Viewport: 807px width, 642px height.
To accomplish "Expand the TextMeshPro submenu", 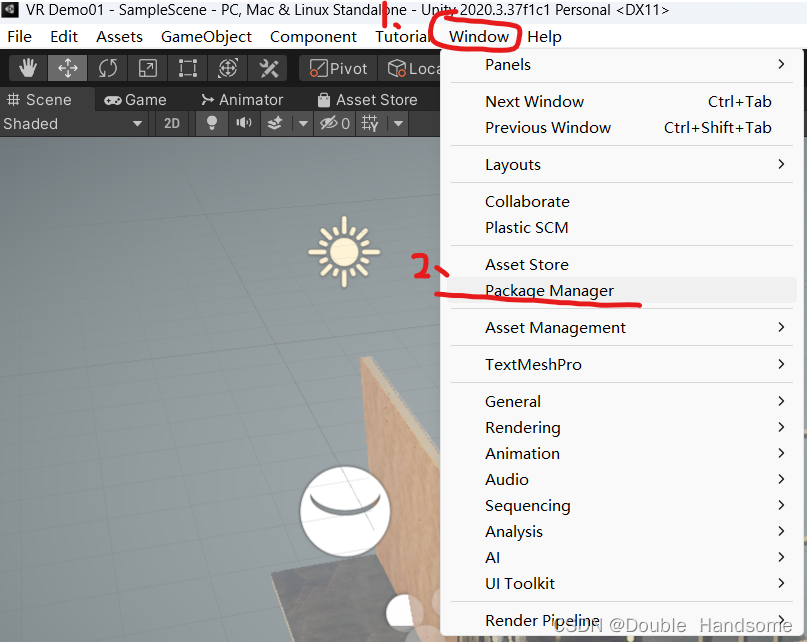I will pos(622,365).
